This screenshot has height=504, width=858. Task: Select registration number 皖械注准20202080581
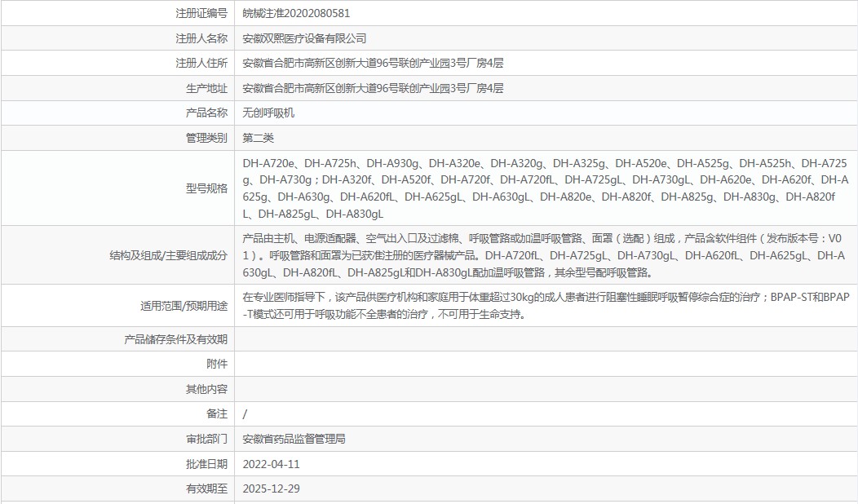pos(296,13)
